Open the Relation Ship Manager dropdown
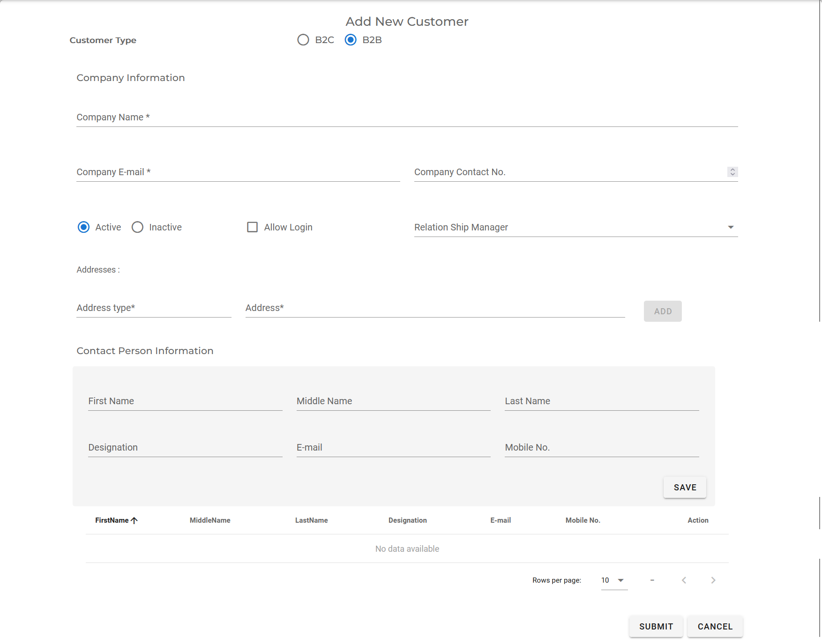The image size is (822, 644). (x=731, y=227)
